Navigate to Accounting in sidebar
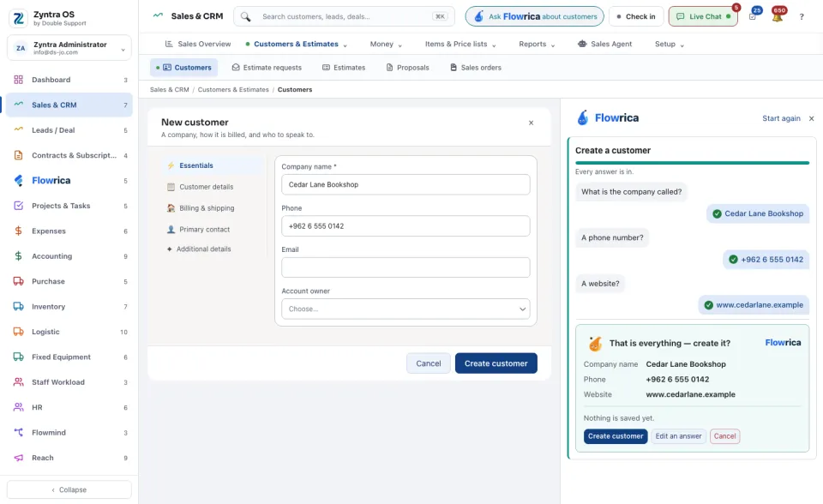Viewport: 823px width, 504px height. click(x=69, y=256)
